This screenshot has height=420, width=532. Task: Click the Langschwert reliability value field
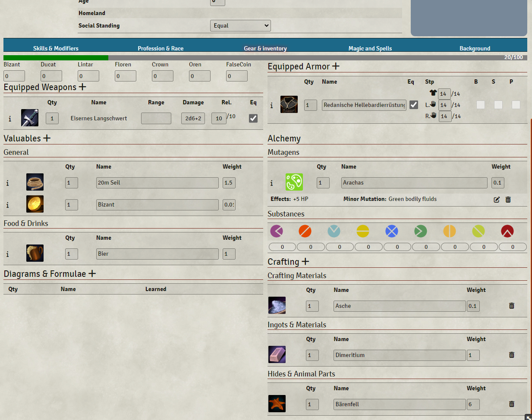(219, 118)
